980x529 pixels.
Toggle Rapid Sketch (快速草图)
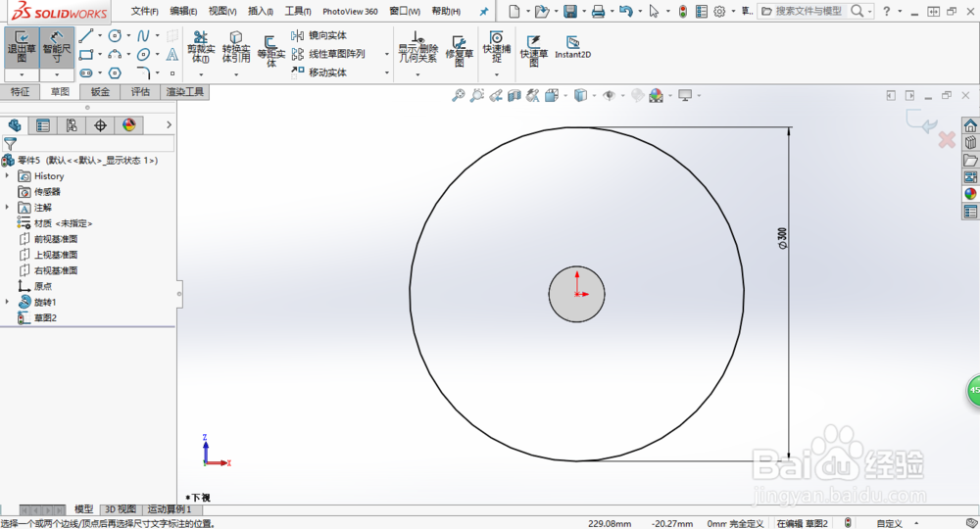534,51
